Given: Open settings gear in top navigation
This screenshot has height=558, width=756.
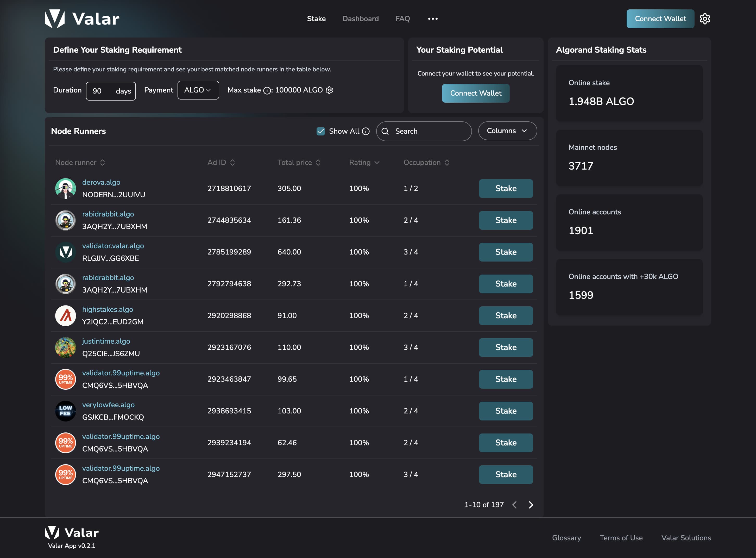Looking at the screenshot, I should 705,19.
